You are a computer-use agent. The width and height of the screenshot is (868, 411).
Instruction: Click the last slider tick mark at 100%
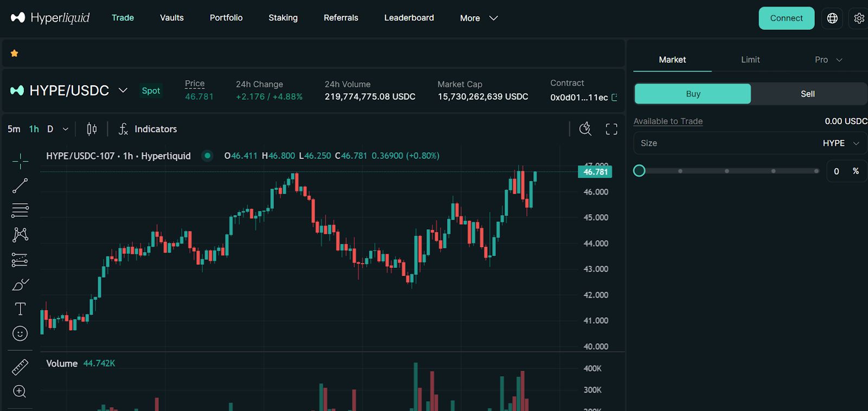coord(816,171)
